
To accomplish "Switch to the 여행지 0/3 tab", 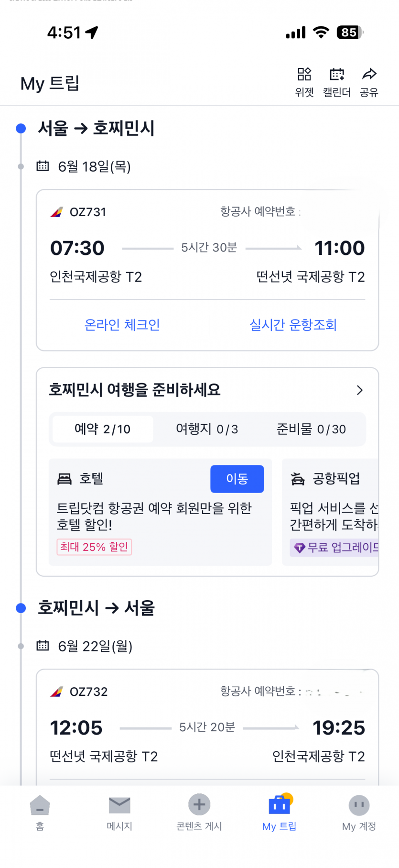I will click(207, 429).
